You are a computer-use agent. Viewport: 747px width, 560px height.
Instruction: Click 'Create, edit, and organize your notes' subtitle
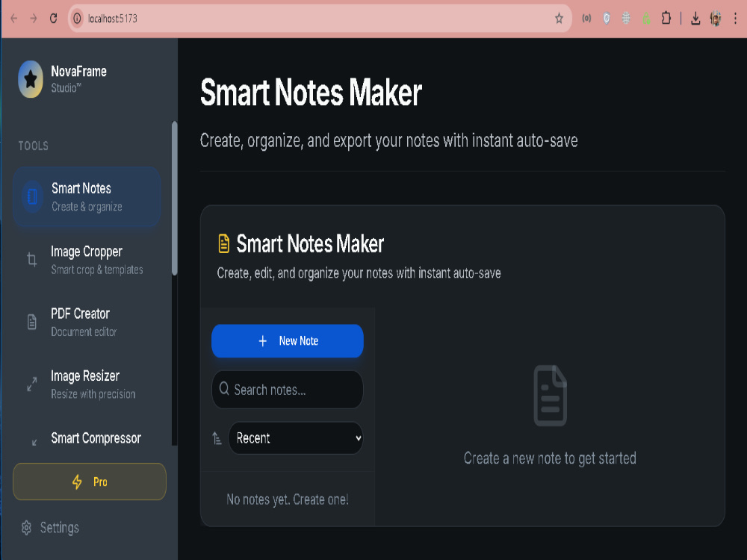pyautogui.click(x=359, y=273)
